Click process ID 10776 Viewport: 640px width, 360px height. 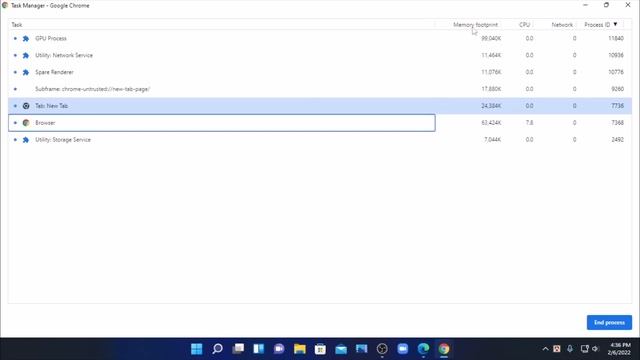click(616, 72)
